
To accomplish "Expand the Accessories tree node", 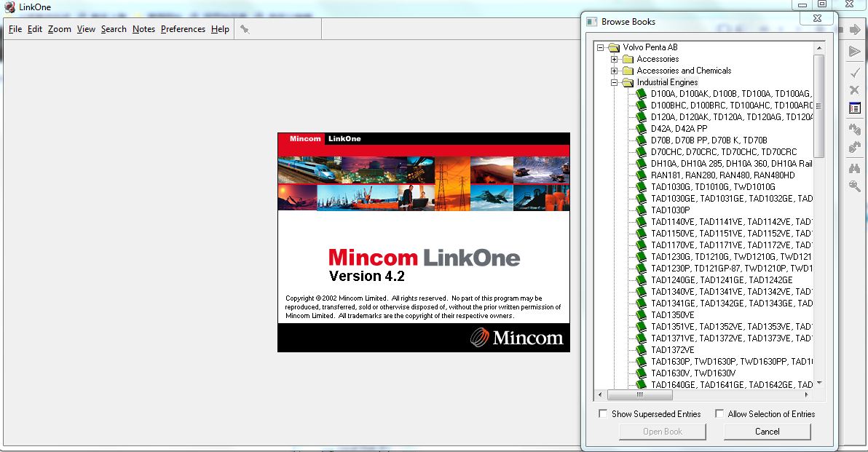I will [x=614, y=59].
